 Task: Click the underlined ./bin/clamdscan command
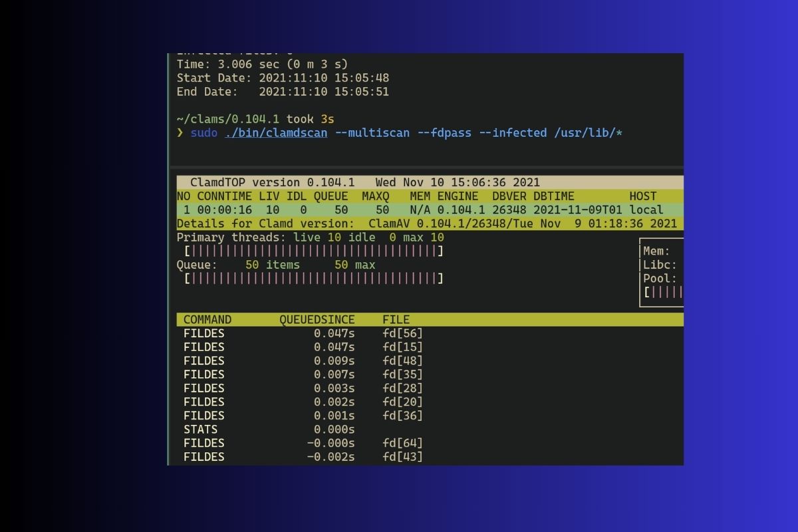click(x=275, y=133)
